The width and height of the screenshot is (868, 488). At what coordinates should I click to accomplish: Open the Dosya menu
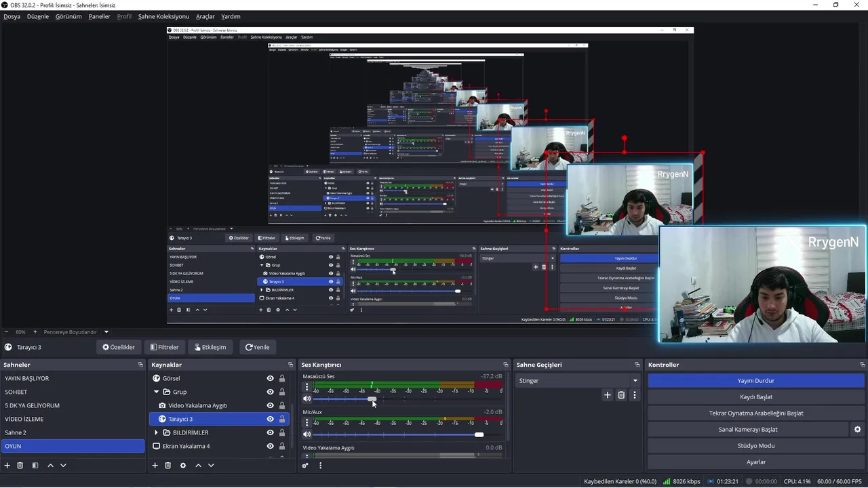tap(12, 16)
